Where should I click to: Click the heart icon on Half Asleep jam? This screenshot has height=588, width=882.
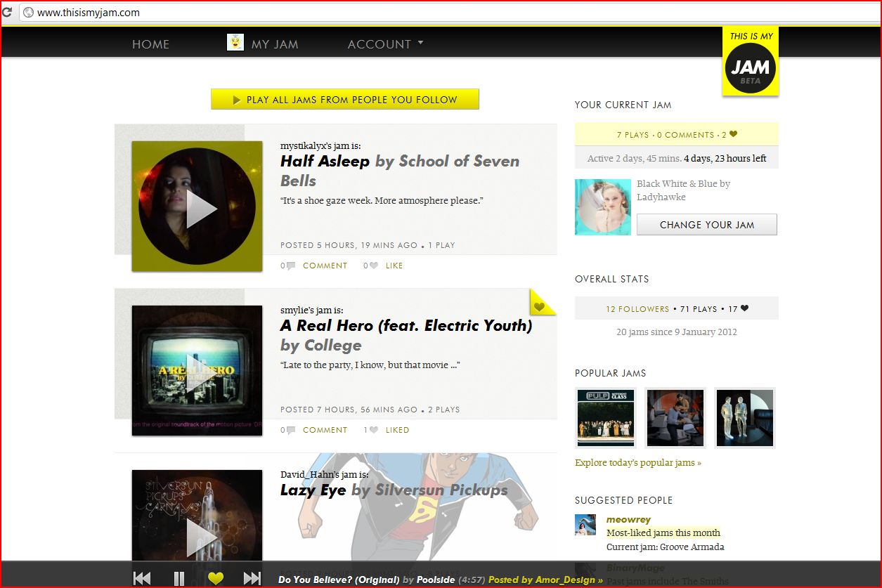click(x=373, y=266)
